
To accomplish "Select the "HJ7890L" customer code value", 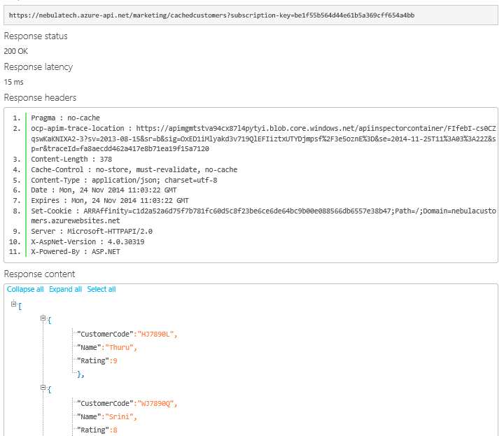I will [x=157, y=334].
